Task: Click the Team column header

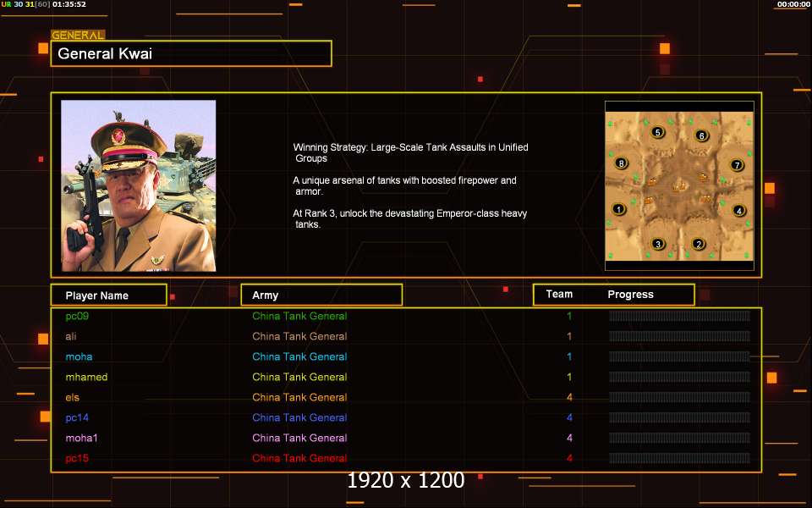Action: tap(559, 295)
